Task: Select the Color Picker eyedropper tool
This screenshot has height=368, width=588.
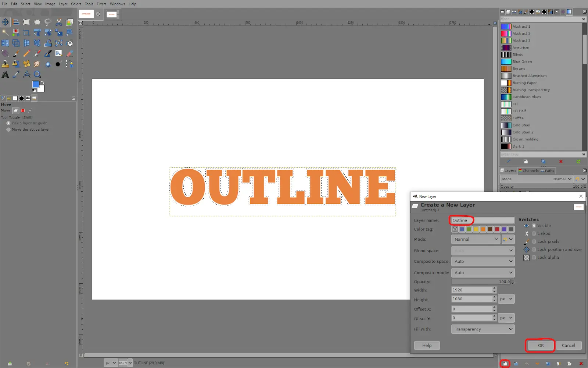Action: pyautogui.click(x=16, y=75)
